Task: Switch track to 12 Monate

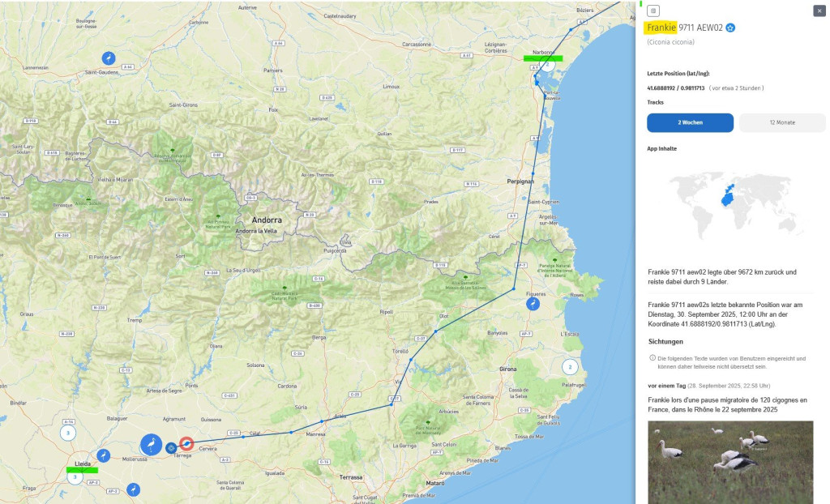Action: pyautogui.click(x=782, y=122)
